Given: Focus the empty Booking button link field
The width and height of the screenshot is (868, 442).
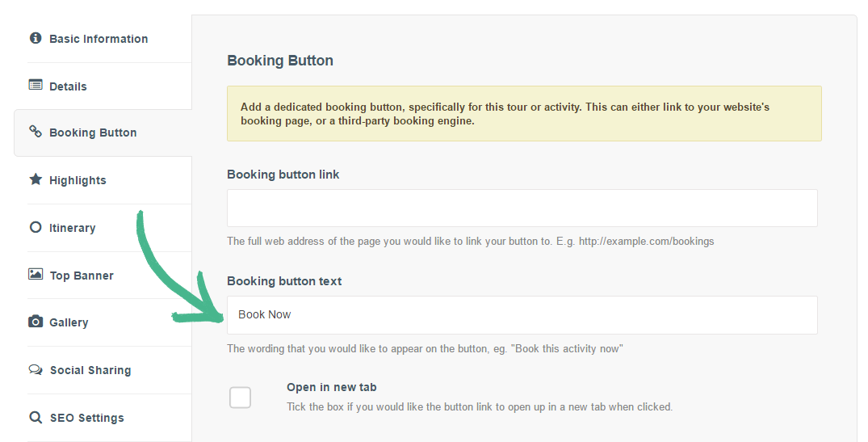Looking at the screenshot, I should 522,208.
